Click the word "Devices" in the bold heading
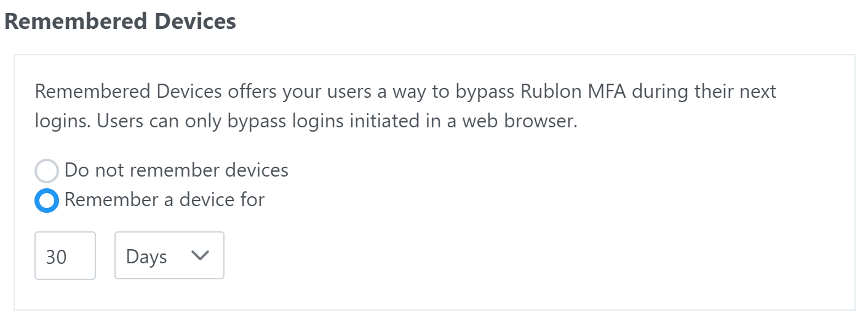This screenshot has height=323, width=868. point(196,21)
